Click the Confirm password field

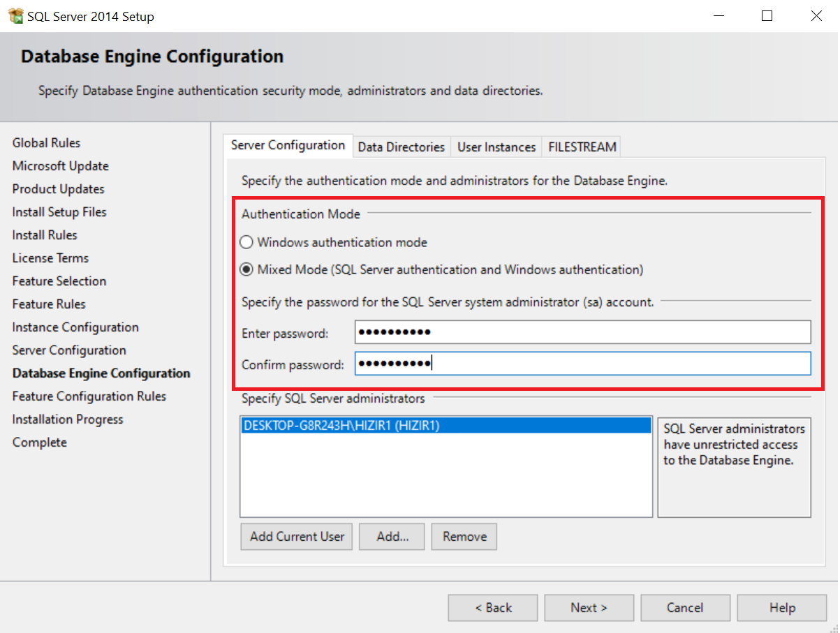point(582,363)
